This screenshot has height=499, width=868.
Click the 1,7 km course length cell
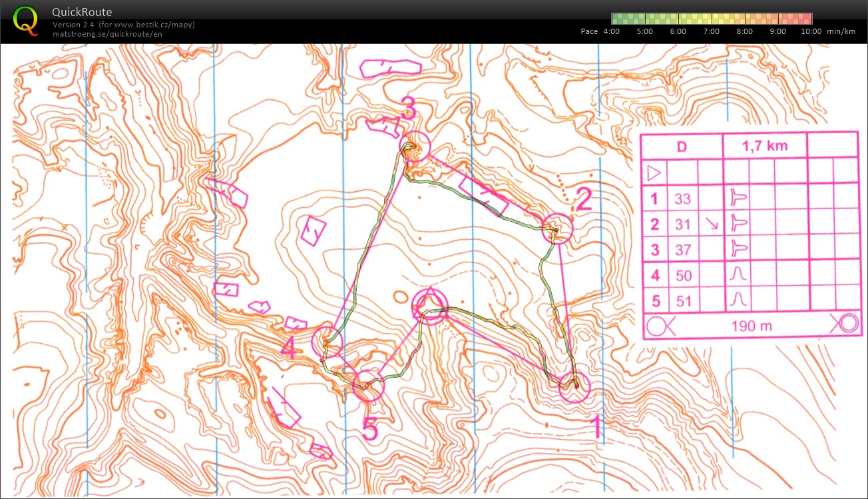click(765, 146)
